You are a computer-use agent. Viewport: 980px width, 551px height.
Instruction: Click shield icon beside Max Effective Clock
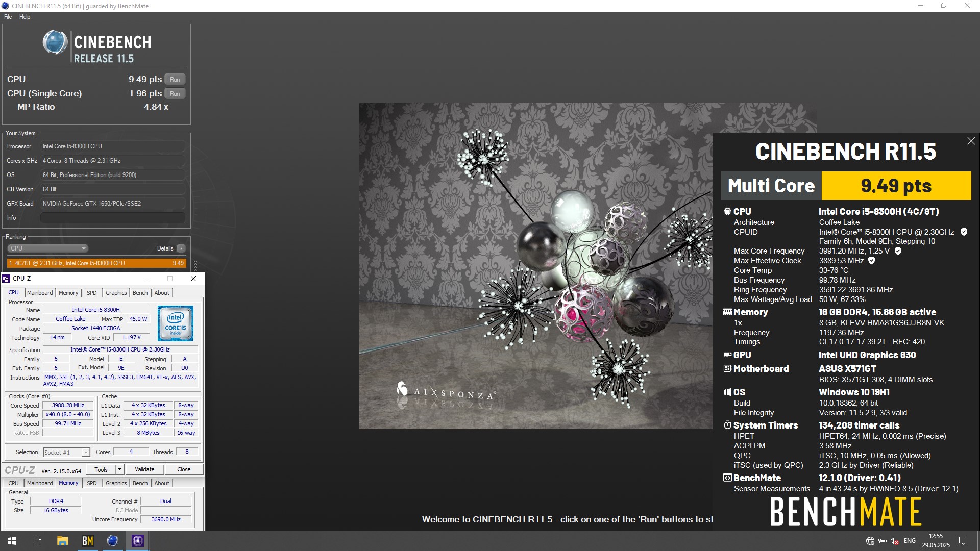pos(872,260)
